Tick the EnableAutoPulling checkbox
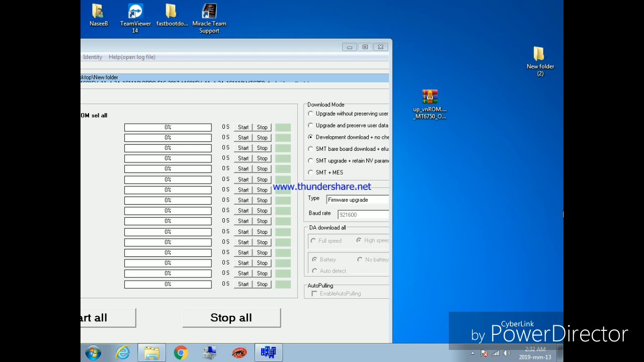The width and height of the screenshot is (644, 362). click(314, 294)
